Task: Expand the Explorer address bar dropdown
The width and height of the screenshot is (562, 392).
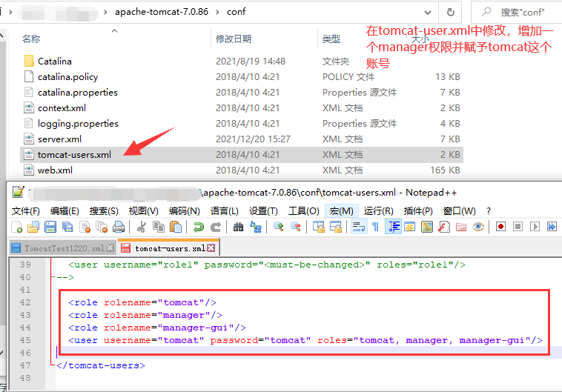Action: (x=428, y=13)
